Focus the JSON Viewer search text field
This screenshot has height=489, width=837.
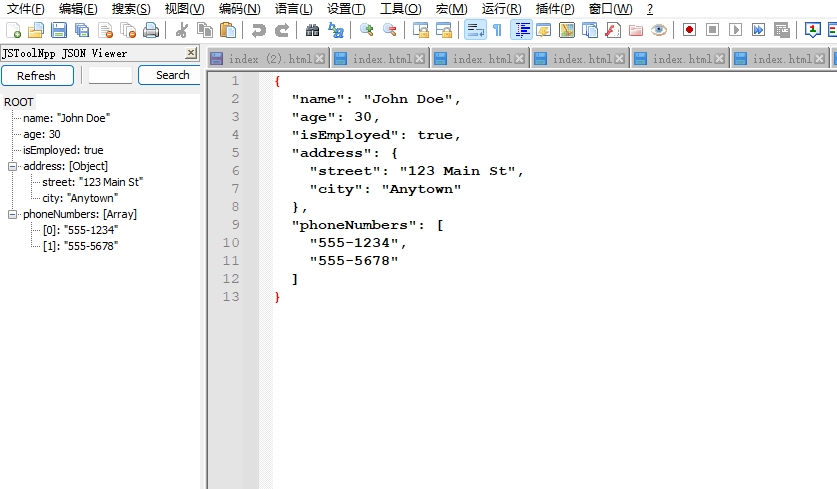point(110,75)
